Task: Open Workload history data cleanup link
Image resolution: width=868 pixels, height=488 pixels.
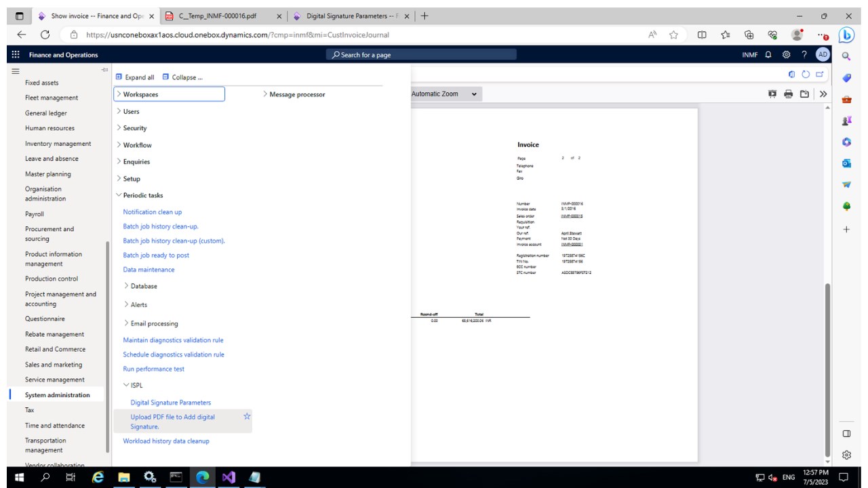Action: [x=166, y=441]
